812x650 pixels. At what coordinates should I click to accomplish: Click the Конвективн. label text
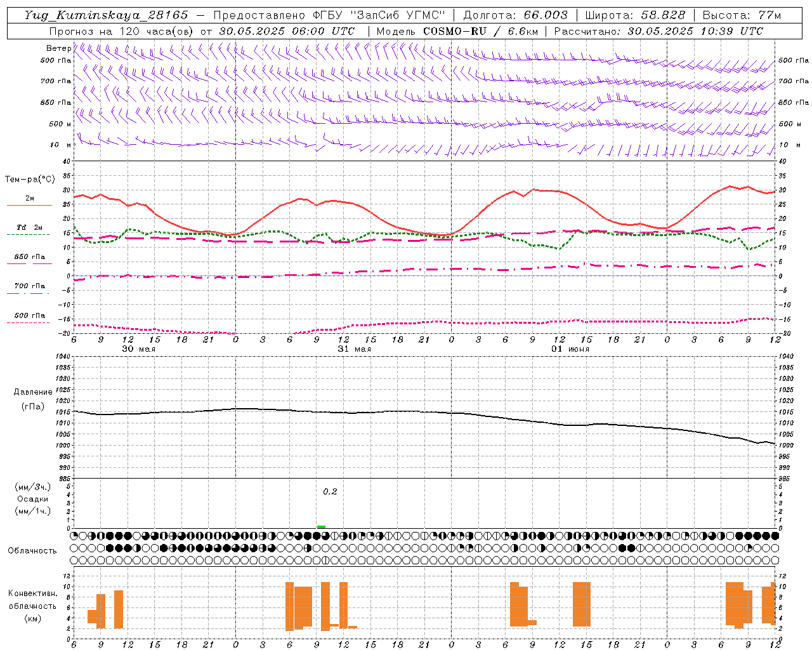(32, 594)
